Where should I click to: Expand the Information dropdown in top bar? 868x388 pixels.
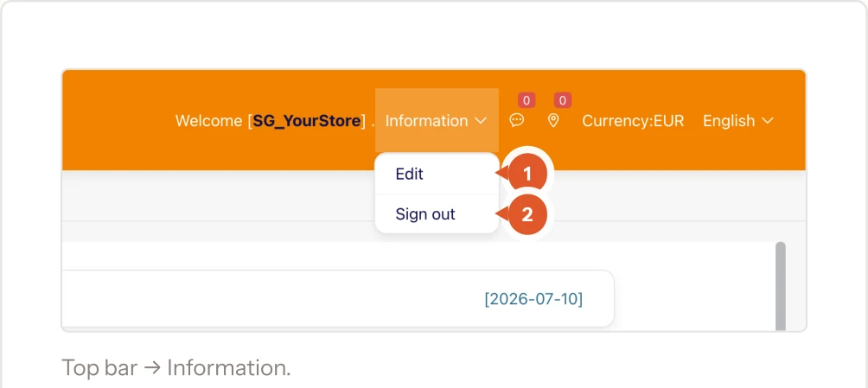point(437,121)
